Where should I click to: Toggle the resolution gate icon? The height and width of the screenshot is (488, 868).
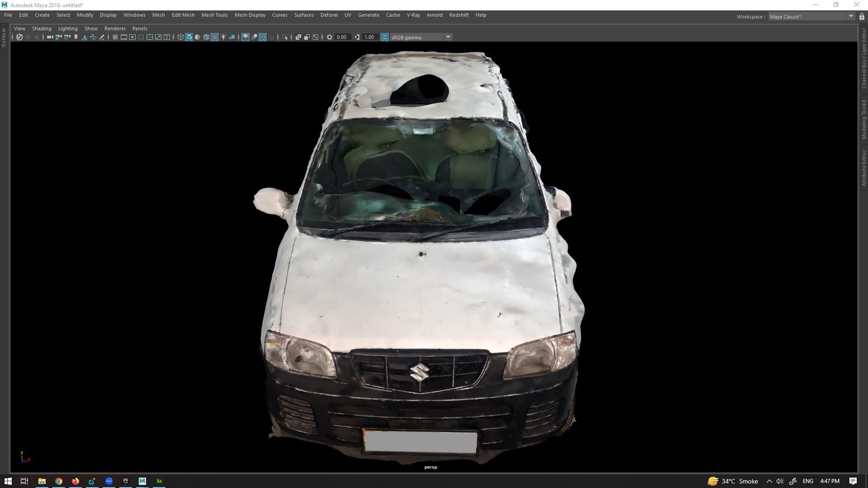click(132, 37)
